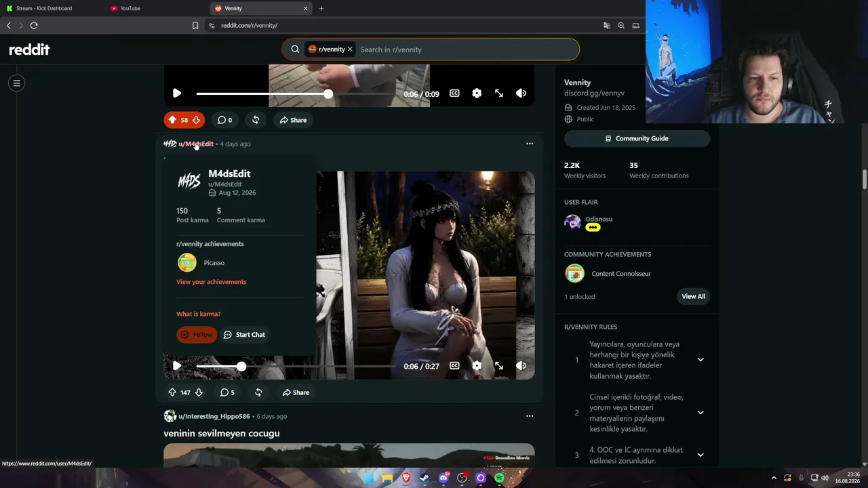Screen dimensions: 868x488
Task: Seek using the 0:27 video progress bar
Action: [x=296, y=366]
